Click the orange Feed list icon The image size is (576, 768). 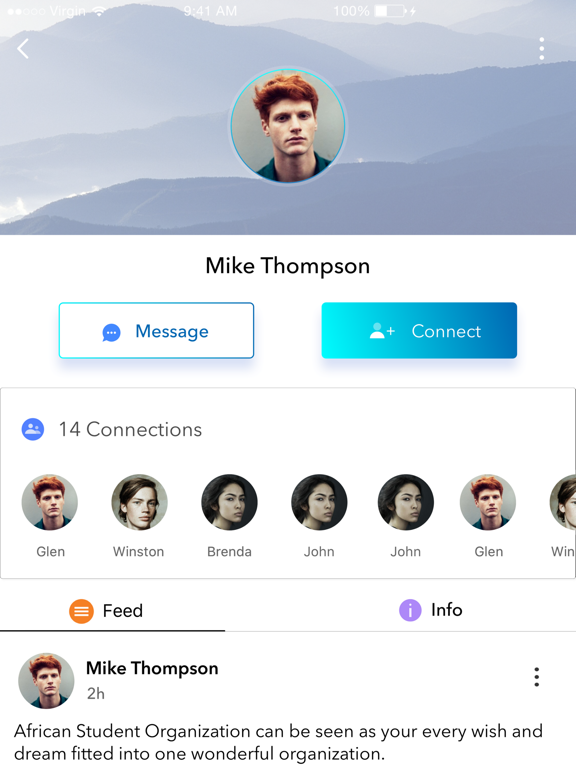point(81,611)
